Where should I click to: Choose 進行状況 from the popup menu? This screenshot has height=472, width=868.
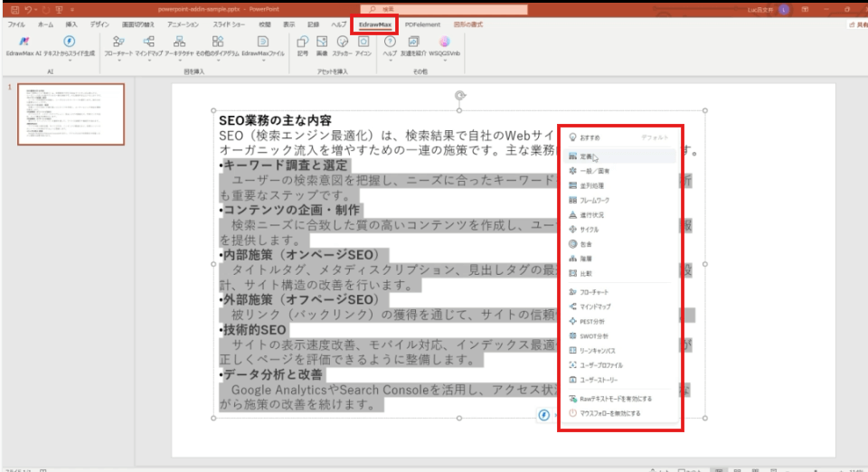619,214
